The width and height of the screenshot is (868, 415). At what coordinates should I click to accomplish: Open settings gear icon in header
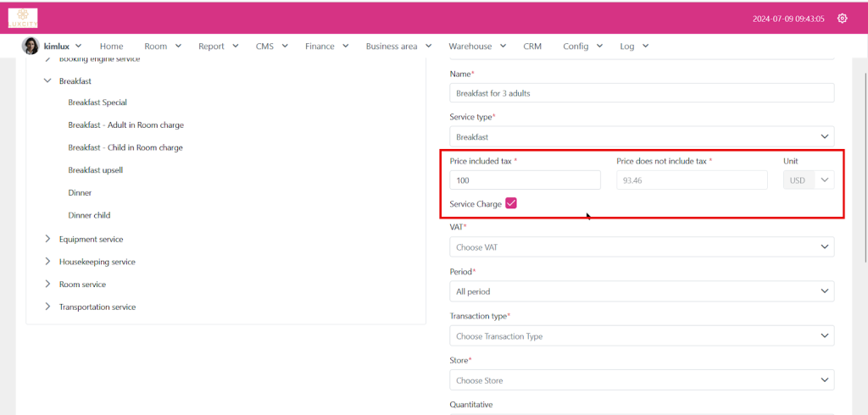[x=842, y=19]
